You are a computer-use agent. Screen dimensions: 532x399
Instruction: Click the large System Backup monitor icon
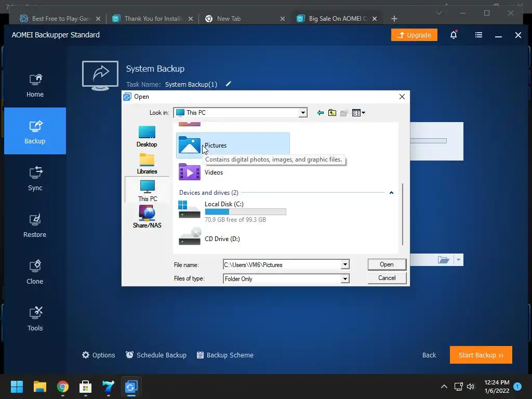pos(100,75)
